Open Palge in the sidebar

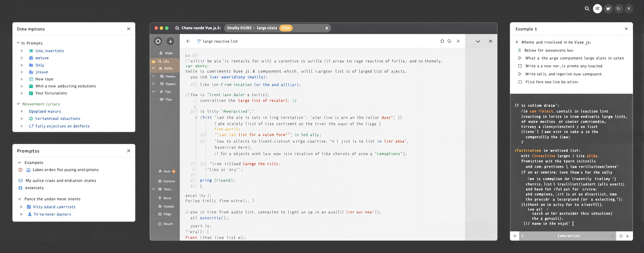tap(165, 214)
